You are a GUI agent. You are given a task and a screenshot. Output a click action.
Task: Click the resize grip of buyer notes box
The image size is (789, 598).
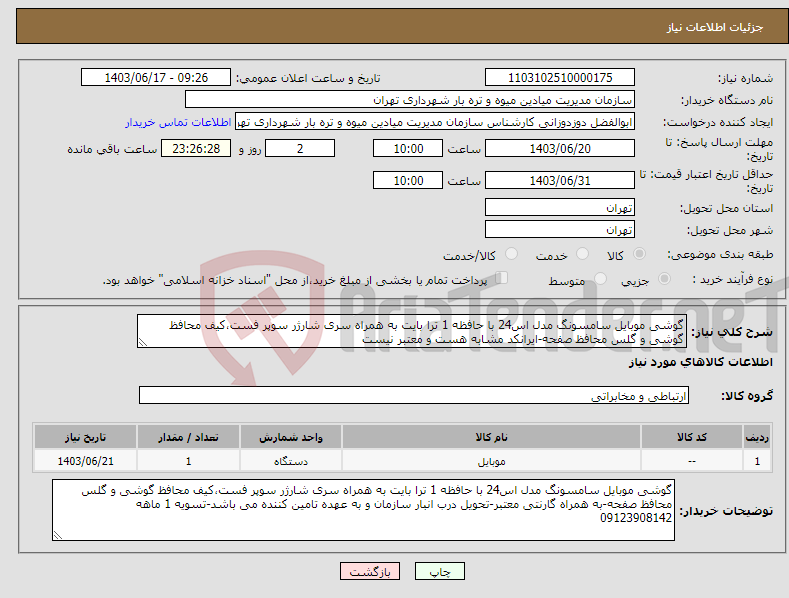click(x=58, y=536)
